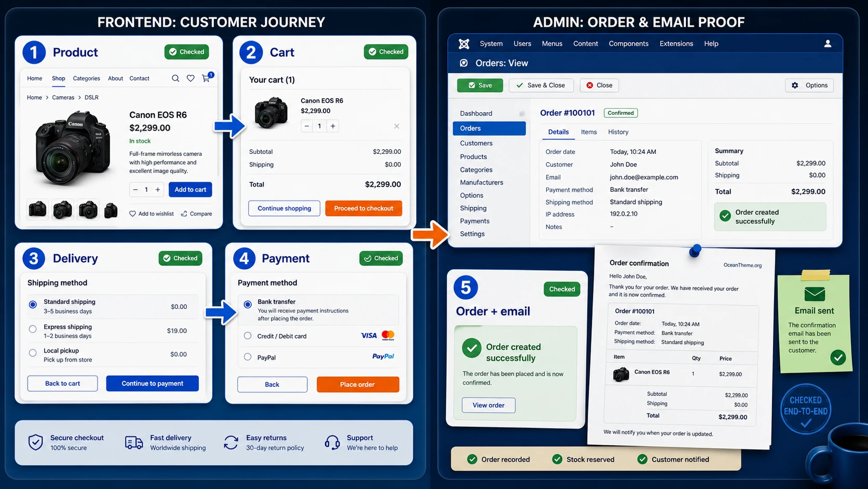
Task: Open the Extensions admin menu
Action: coord(676,44)
